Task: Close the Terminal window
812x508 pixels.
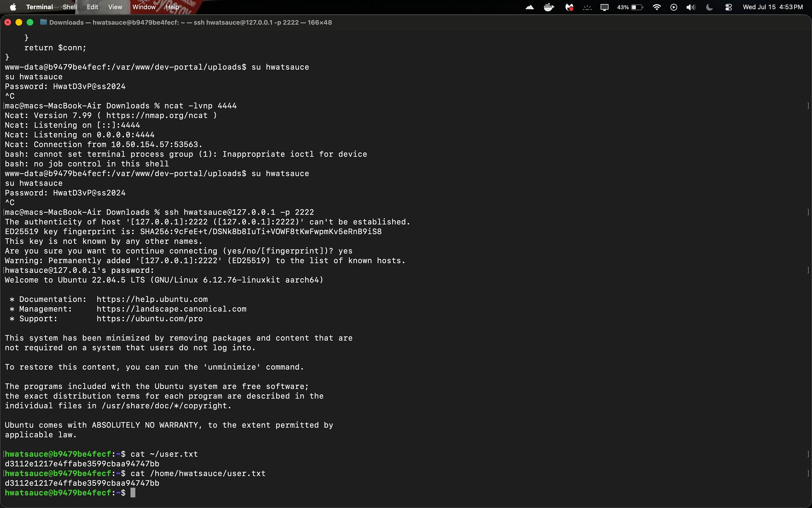Action: 8,22
